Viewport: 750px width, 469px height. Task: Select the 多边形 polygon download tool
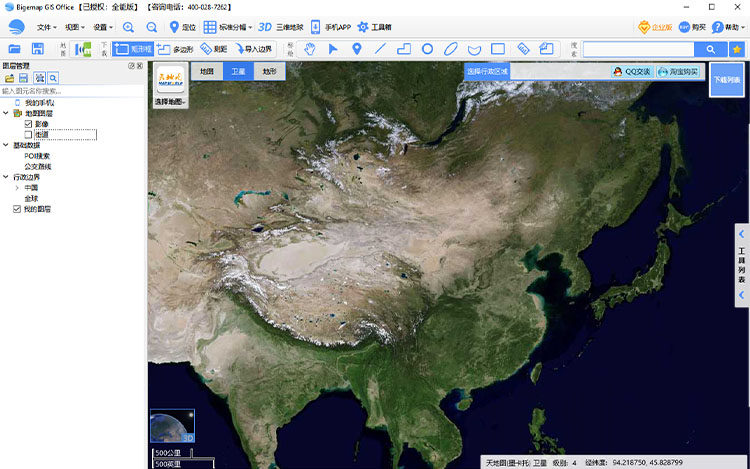tap(175, 49)
